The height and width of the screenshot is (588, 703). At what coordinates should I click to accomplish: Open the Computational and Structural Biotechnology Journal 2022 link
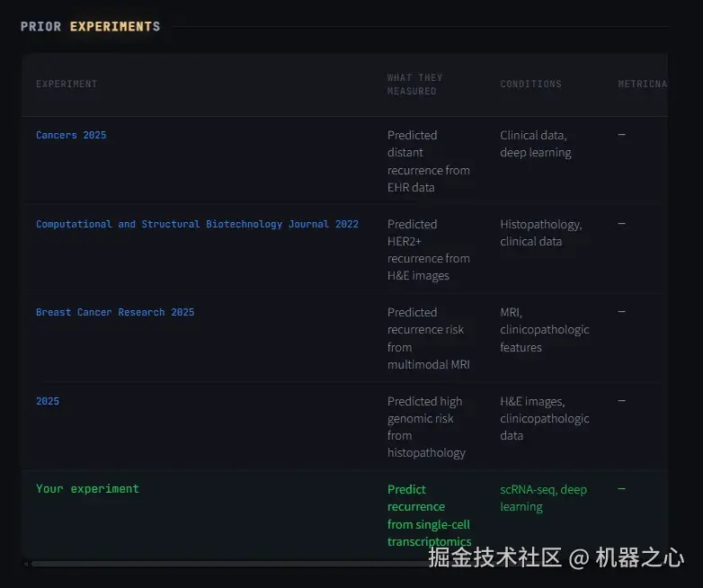point(197,224)
